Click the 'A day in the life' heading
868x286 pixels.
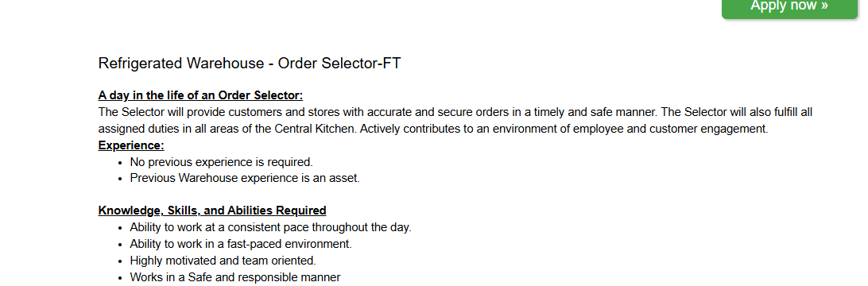pos(200,95)
